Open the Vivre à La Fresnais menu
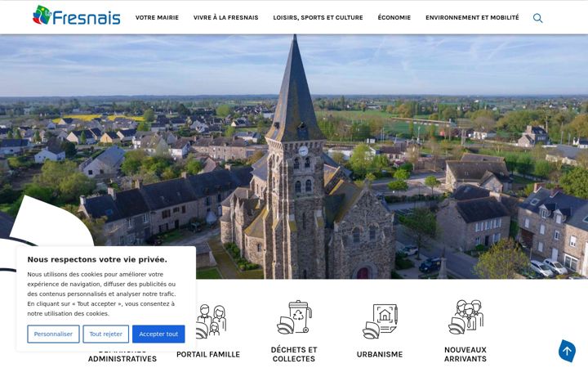The width and height of the screenshot is (588, 368). [225, 18]
